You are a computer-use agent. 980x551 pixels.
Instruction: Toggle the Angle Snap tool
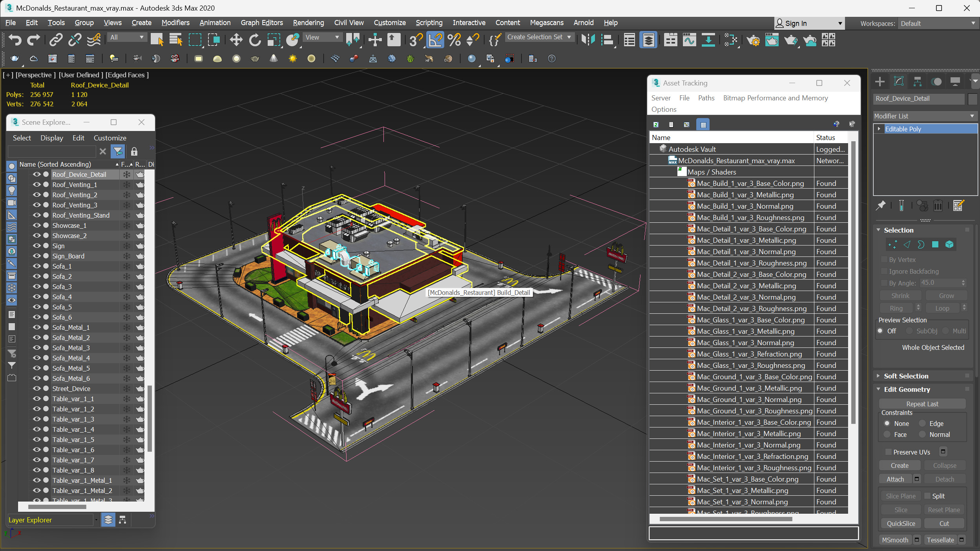point(435,40)
